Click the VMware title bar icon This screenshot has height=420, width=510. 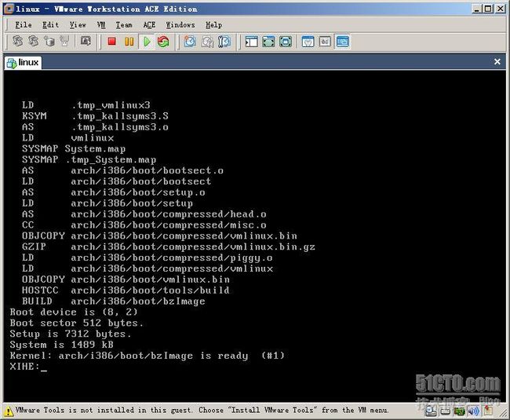(x=9, y=9)
